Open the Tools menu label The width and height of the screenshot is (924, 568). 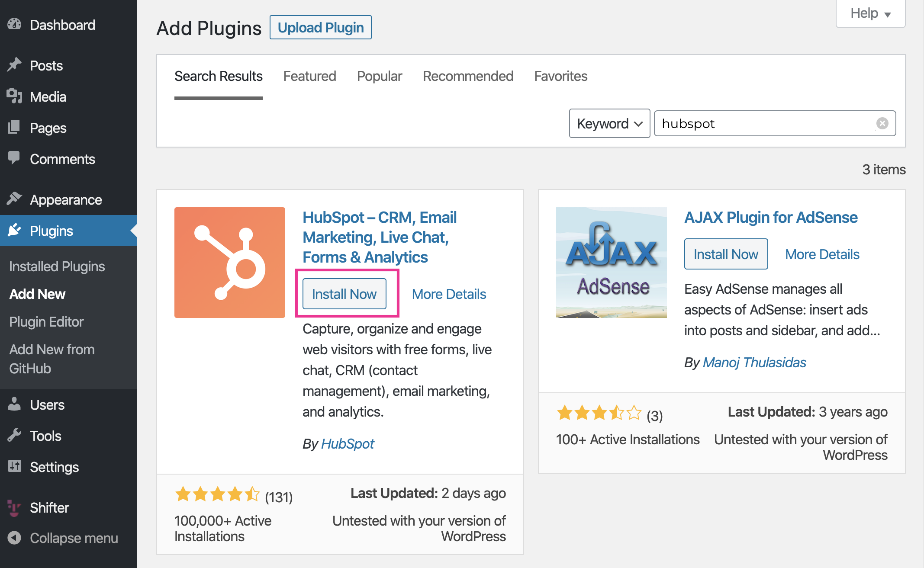(x=45, y=436)
